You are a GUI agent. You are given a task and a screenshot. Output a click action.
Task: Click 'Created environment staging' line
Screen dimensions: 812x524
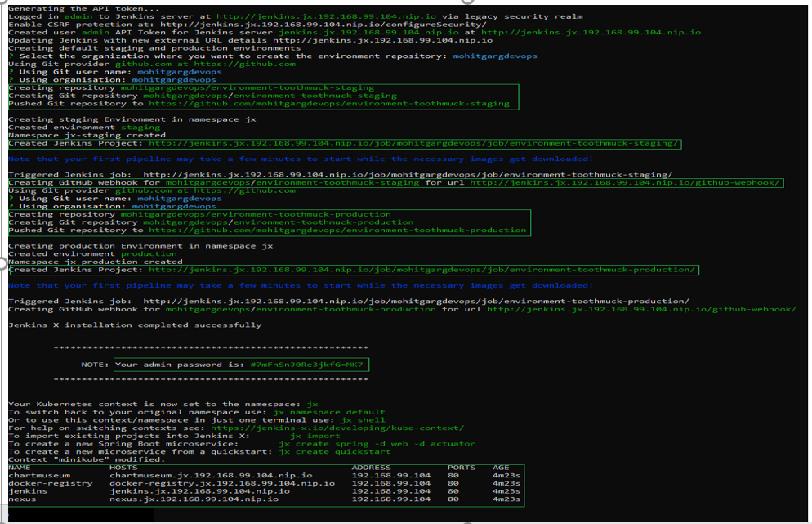[x=84, y=127]
